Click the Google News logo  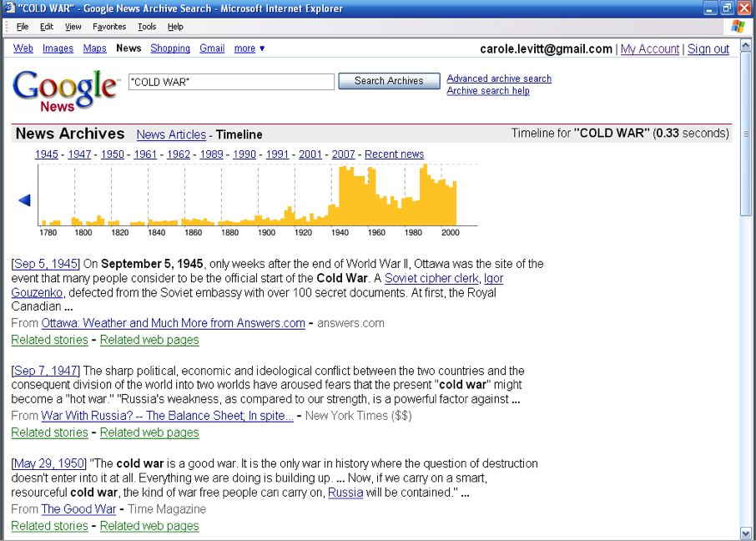[x=64, y=90]
